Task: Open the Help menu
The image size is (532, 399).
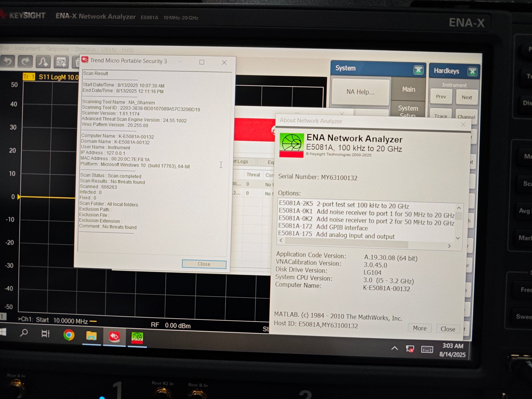Action: tap(128, 50)
